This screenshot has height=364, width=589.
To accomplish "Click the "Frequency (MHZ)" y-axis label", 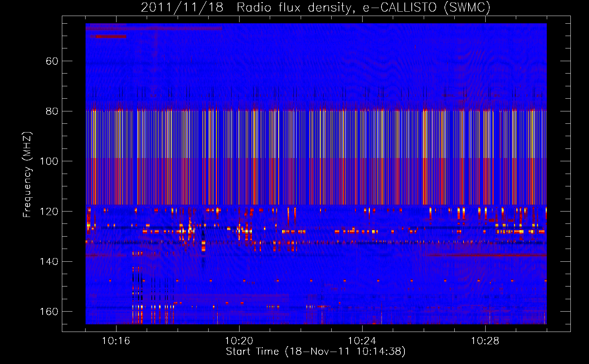I will (27, 174).
